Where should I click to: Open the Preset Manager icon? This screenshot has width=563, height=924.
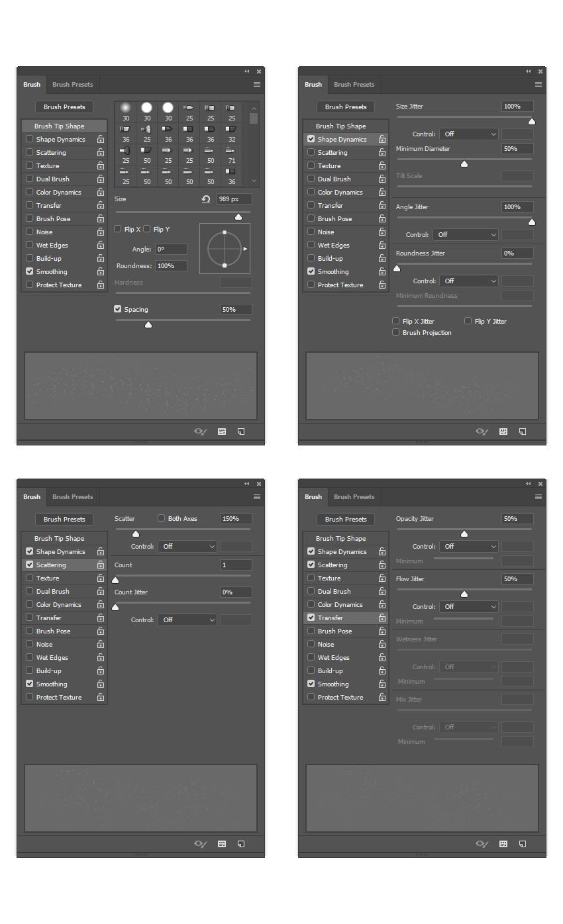[x=221, y=431]
